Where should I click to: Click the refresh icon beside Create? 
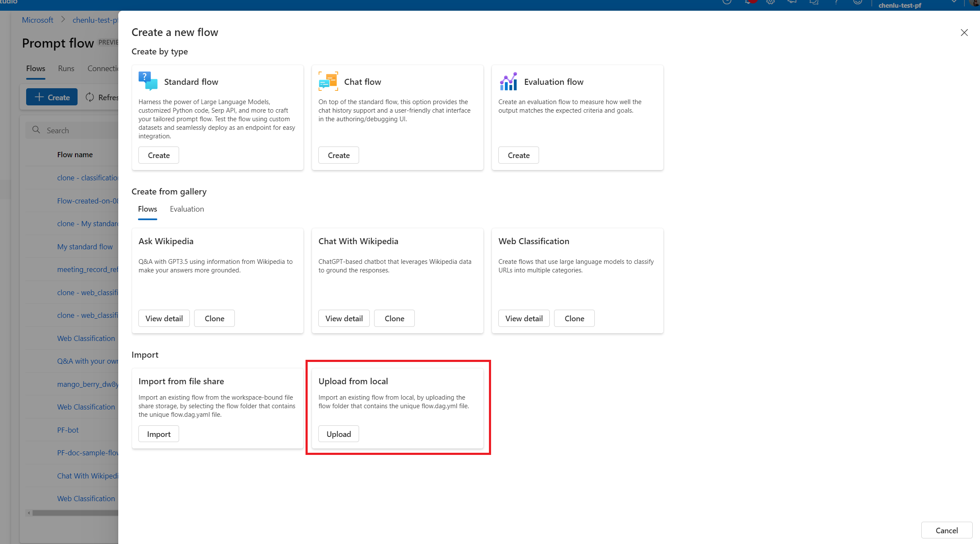tap(90, 97)
